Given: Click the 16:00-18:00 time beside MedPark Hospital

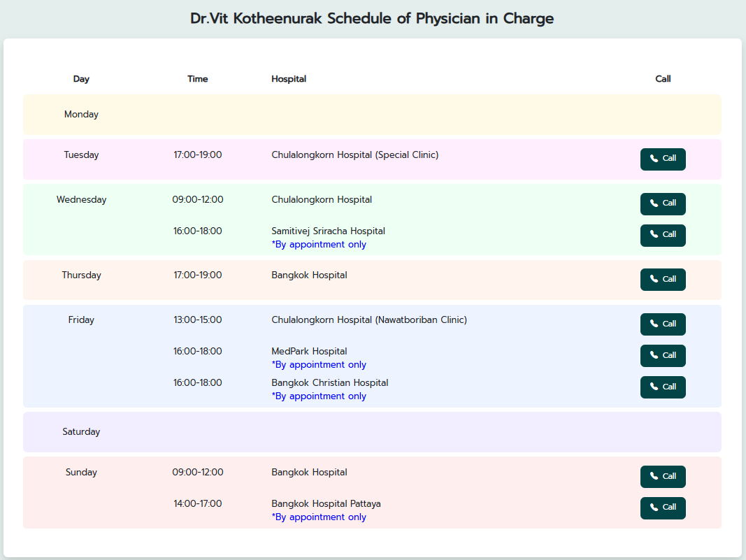Looking at the screenshot, I should [197, 351].
